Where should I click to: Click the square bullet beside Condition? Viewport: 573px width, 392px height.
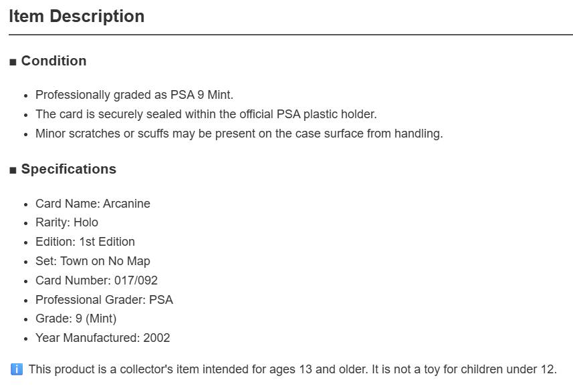13,62
